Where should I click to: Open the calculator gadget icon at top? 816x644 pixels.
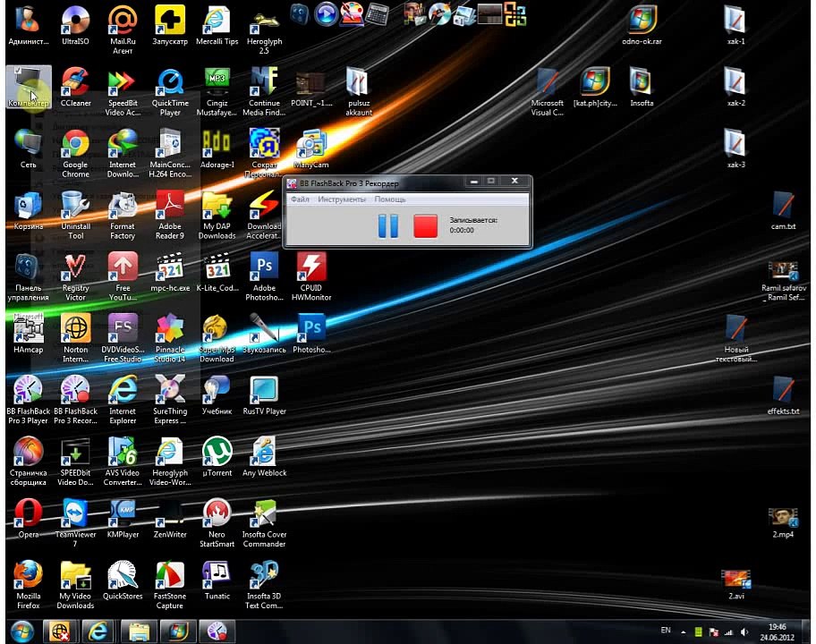377,14
